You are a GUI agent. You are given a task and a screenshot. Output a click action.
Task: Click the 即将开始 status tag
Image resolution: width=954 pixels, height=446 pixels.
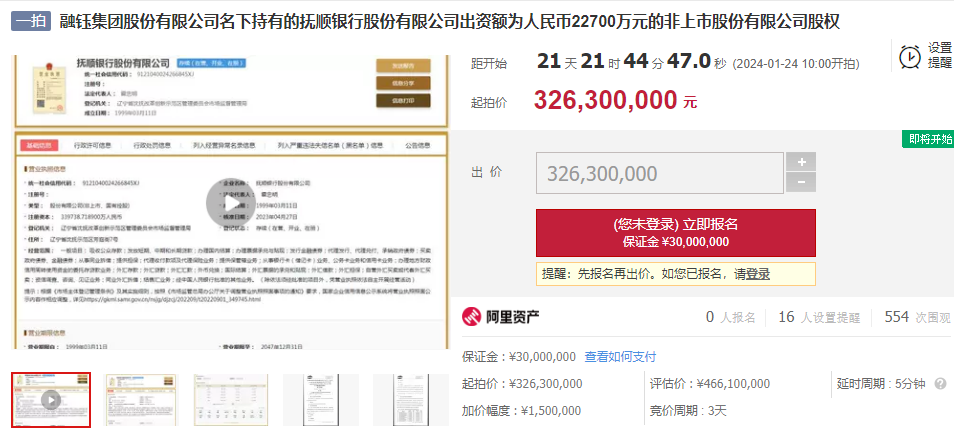[x=927, y=139]
